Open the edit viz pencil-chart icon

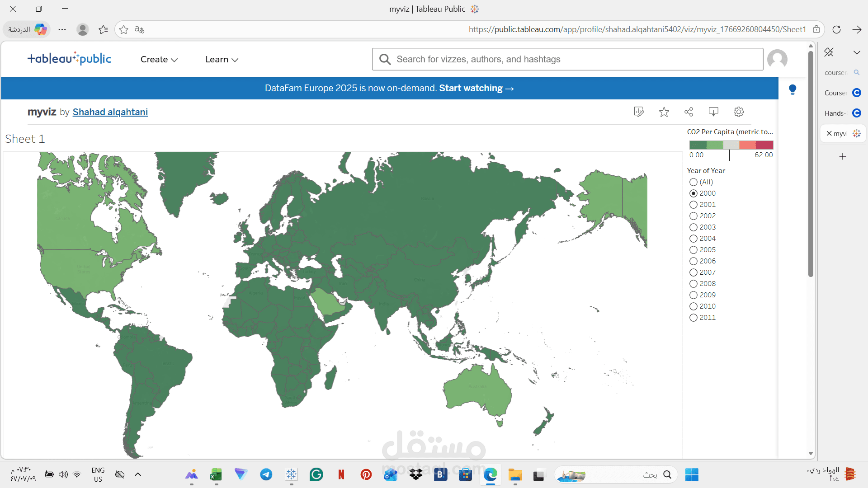(x=639, y=112)
